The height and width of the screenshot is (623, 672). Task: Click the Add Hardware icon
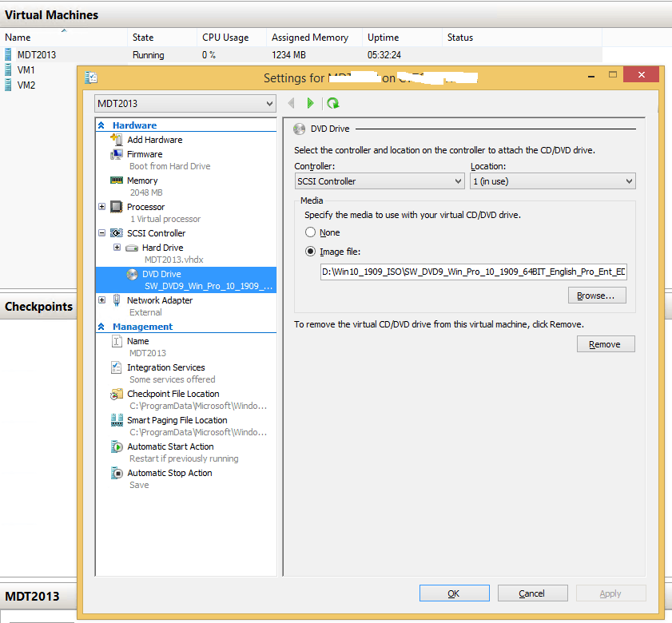pos(116,139)
